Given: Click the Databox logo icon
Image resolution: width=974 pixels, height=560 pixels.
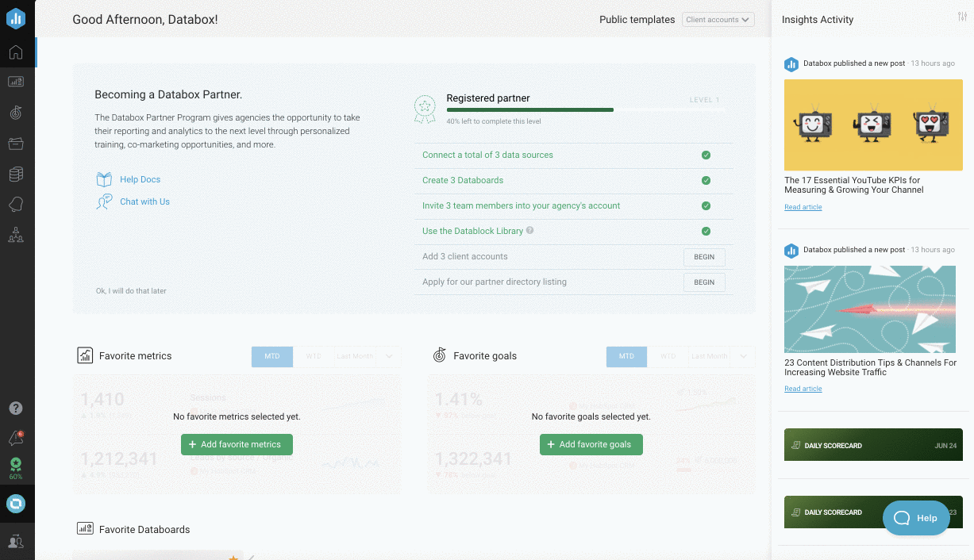Looking at the screenshot, I should tap(17, 18).
